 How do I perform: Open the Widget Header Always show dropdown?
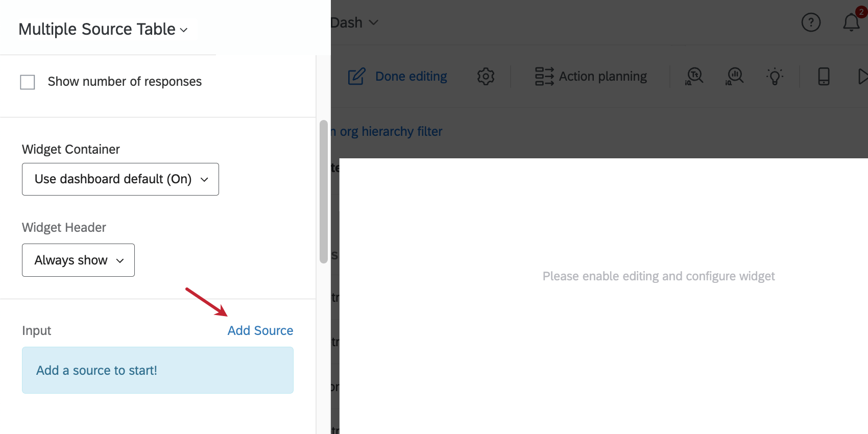click(78, 260)
